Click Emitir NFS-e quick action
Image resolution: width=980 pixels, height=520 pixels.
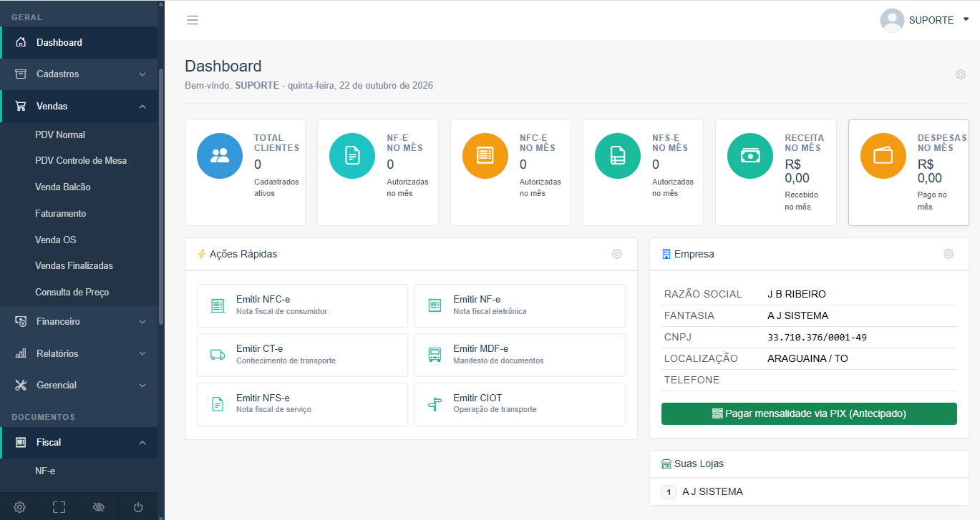click(x=302, y=404)
